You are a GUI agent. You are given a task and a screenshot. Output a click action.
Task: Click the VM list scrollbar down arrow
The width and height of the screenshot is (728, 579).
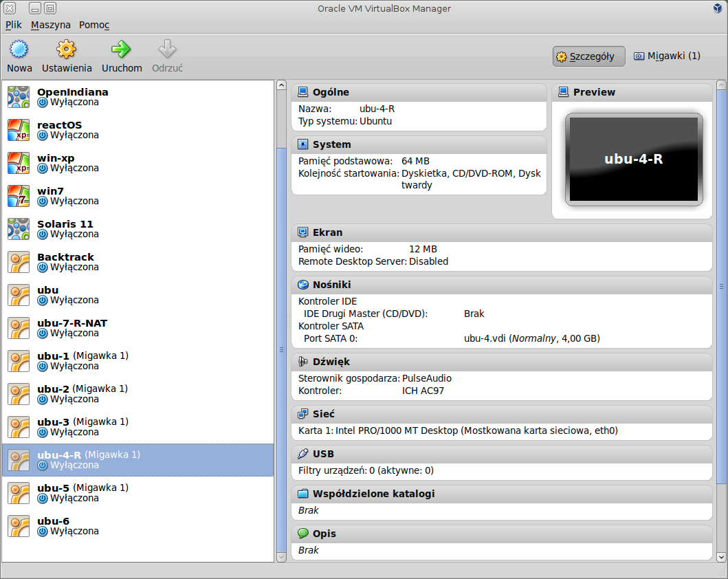[281, 556]
